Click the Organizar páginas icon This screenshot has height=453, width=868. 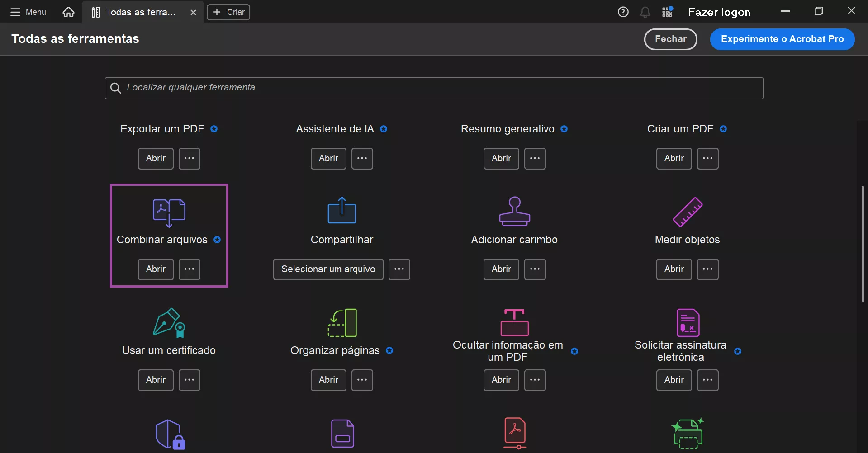(342, 322)
